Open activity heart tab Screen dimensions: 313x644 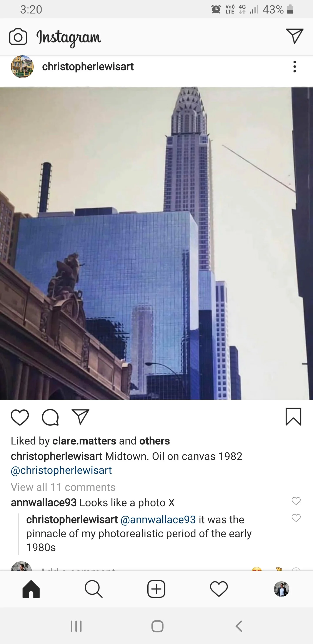pyautogui.click(x=219, y=589)
